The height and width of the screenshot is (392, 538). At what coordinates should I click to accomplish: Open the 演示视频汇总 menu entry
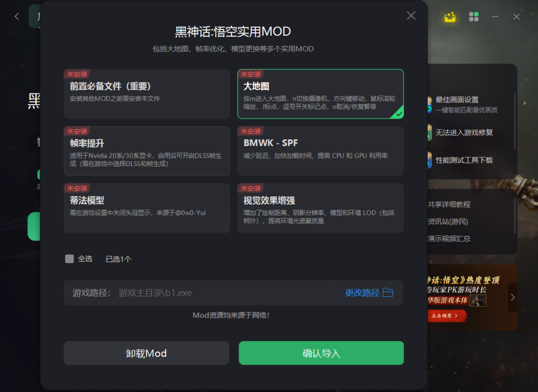click(449, 239)
